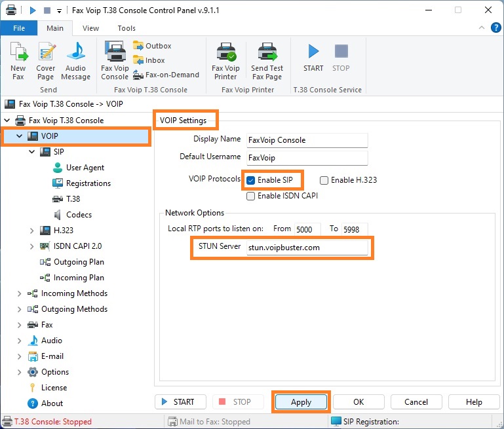Image resolution: width=504 pixels, height=429 pixels.
Task: Click the Display Name input field
Action: (x=307, y=140)
